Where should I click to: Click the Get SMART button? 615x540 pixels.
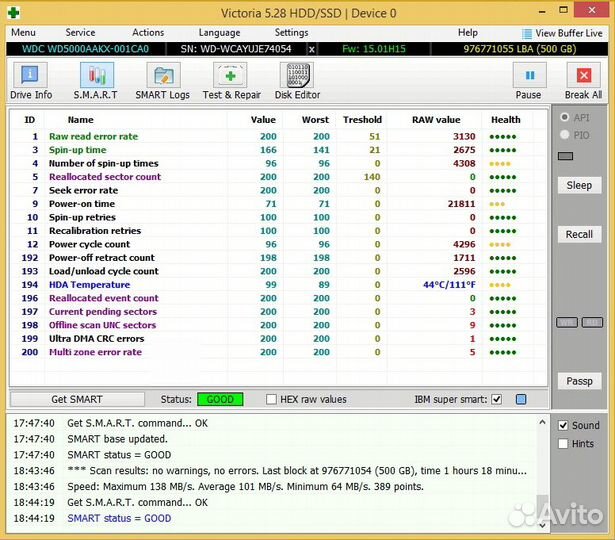pyautogui.click(x=77, y=399)
